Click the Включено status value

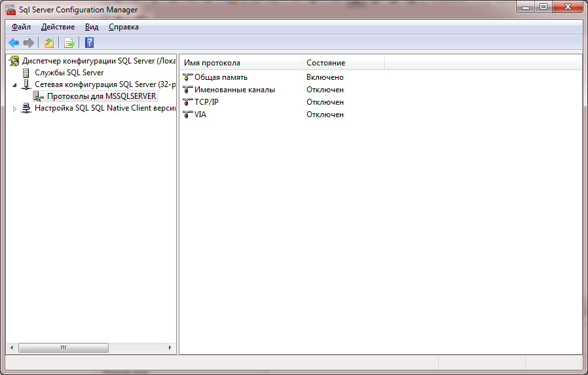point(325,77)
